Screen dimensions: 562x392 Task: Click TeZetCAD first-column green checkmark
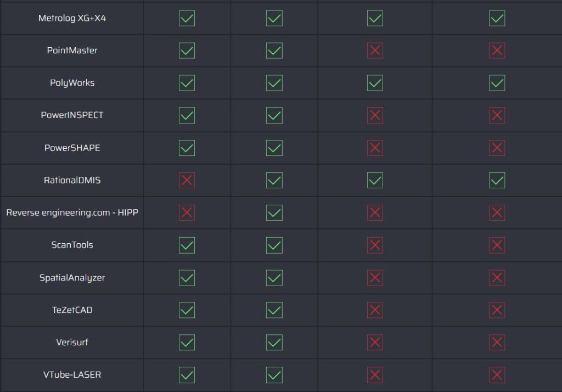[x=187, y=310]
